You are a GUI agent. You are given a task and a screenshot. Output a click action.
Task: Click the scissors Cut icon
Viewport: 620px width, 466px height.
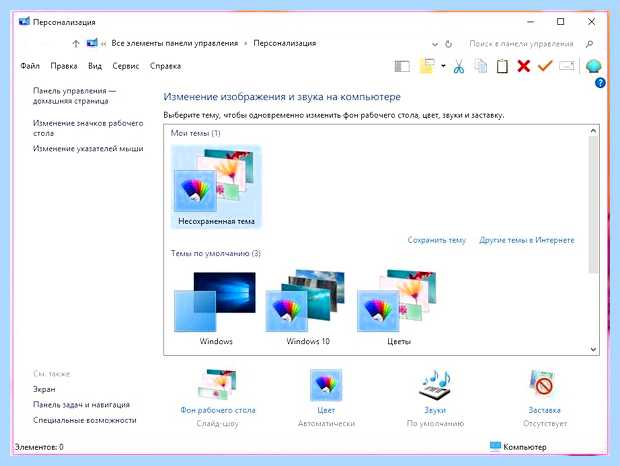click(459, 66)
